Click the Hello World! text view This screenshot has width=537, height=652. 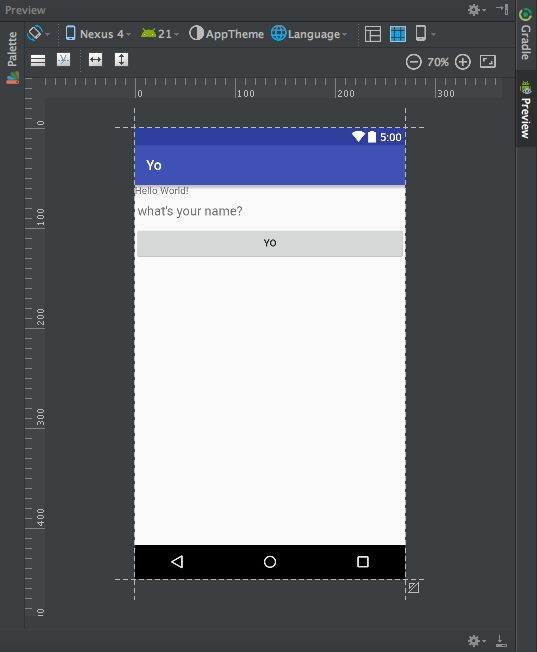click(x=161, y=190)
